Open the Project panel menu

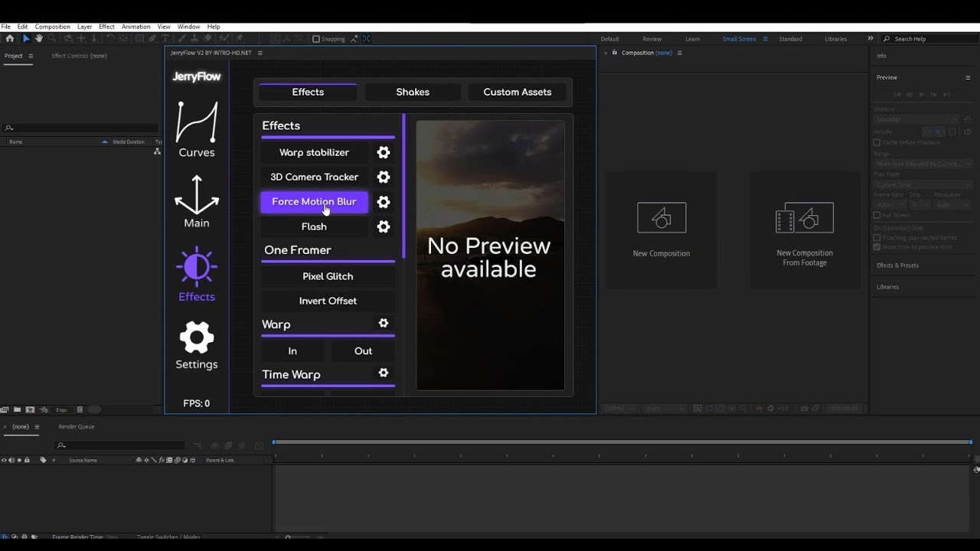pos(31,56)
